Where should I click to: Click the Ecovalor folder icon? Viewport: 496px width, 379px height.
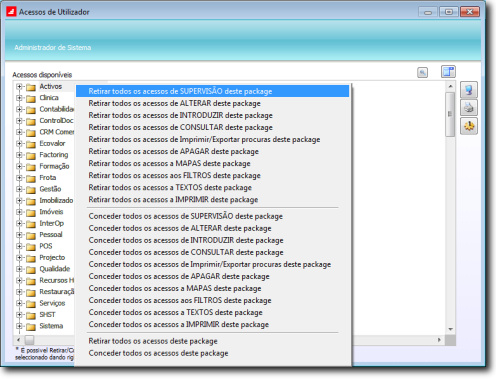[x=31, y=144]
